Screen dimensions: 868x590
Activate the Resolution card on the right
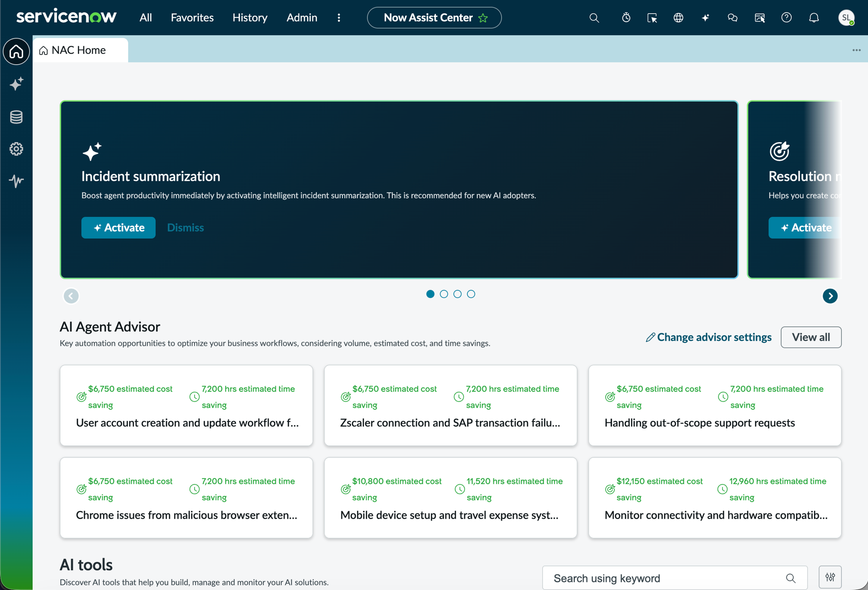coord(804,228)
